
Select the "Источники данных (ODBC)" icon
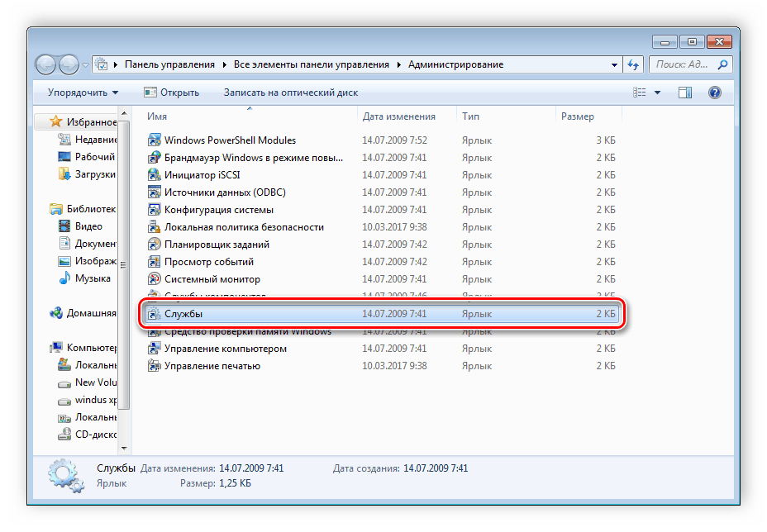click(155, 192)
